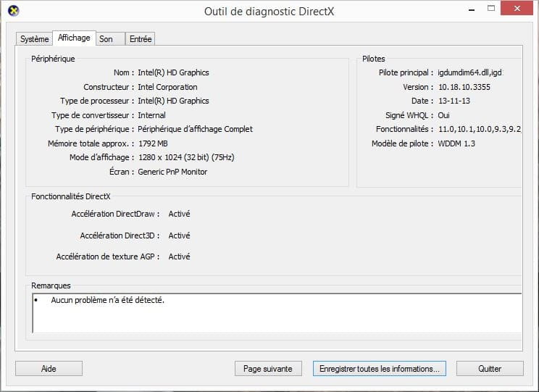
Task: Open the Son tab
Action: pos(110,39)
